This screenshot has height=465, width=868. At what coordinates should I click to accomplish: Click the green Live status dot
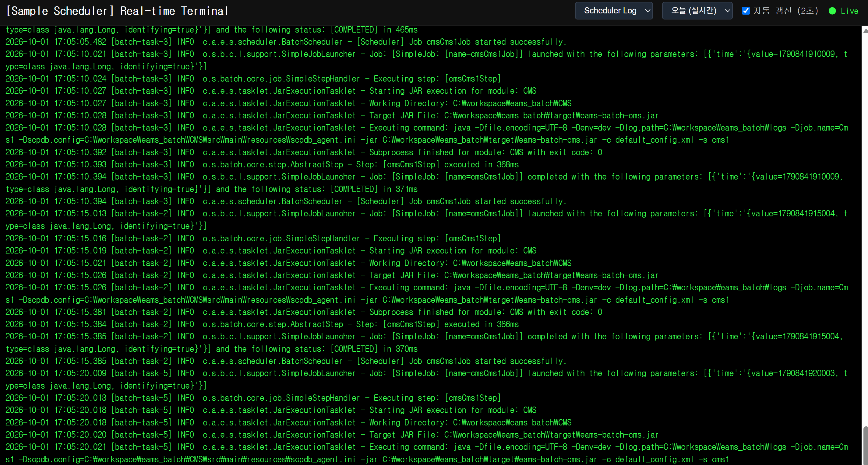tap(832, 11)
